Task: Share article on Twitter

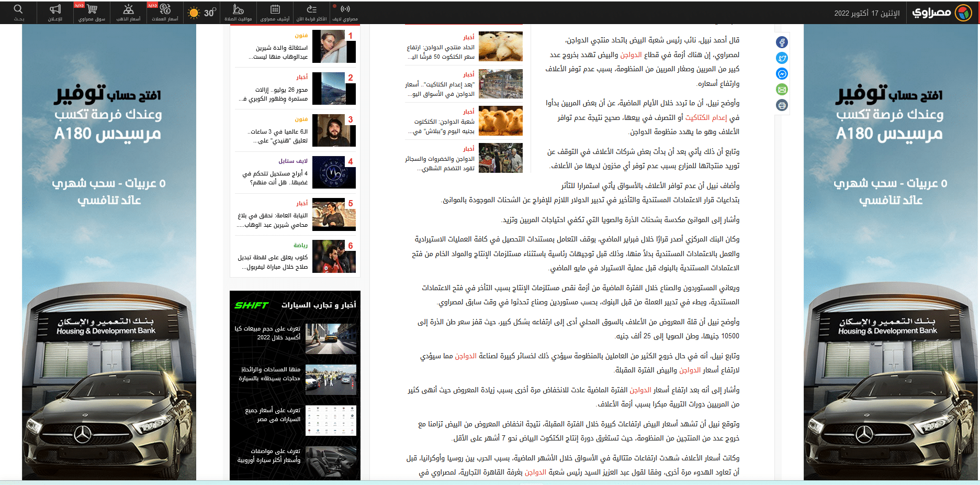Action: 782,58
